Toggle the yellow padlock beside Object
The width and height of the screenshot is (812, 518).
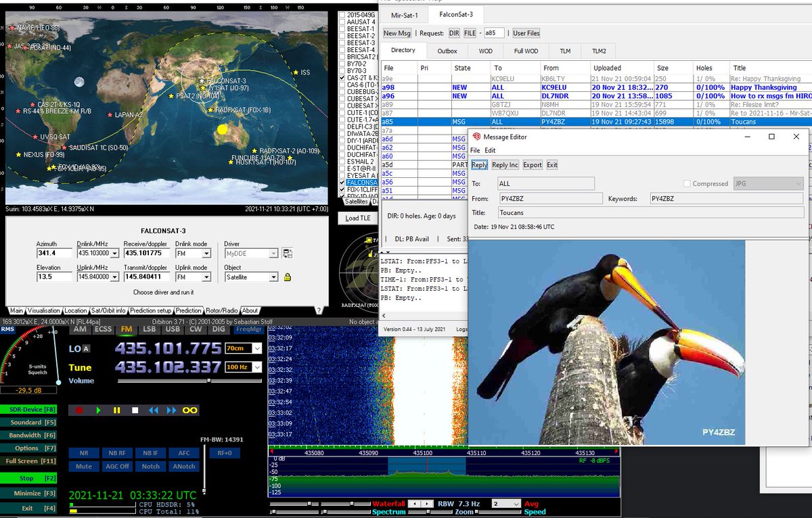click(x=287, y=277)
